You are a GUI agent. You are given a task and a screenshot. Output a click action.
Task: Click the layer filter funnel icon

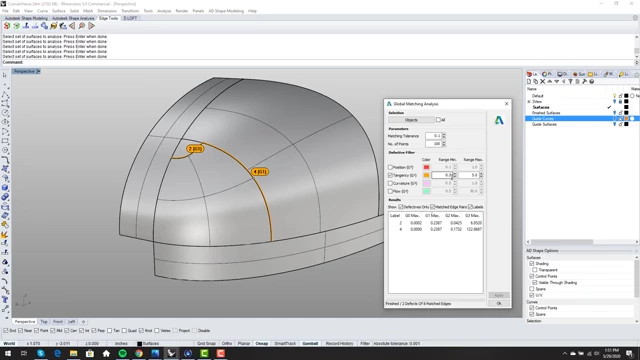(x=570, y=82)
